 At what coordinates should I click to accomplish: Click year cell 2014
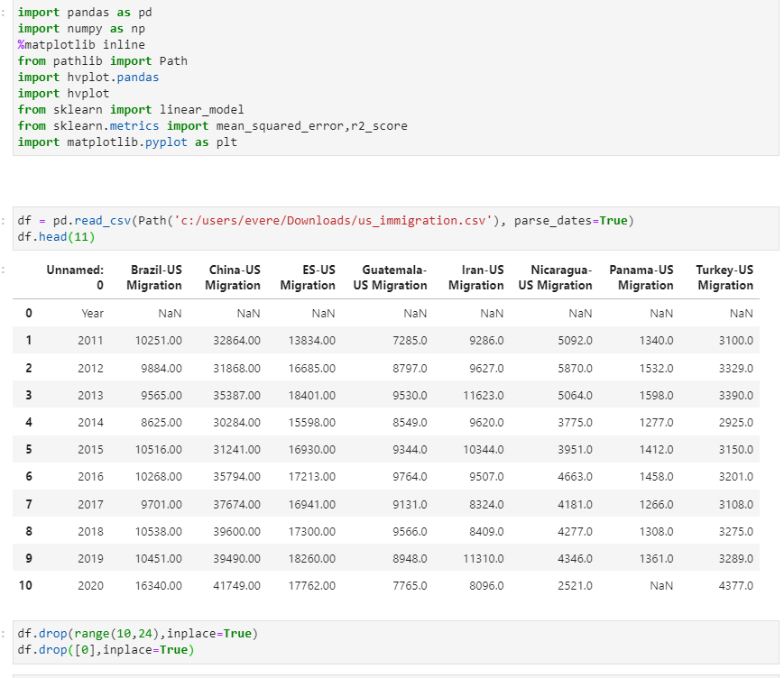pyautogui.click(x=90, y=422)
